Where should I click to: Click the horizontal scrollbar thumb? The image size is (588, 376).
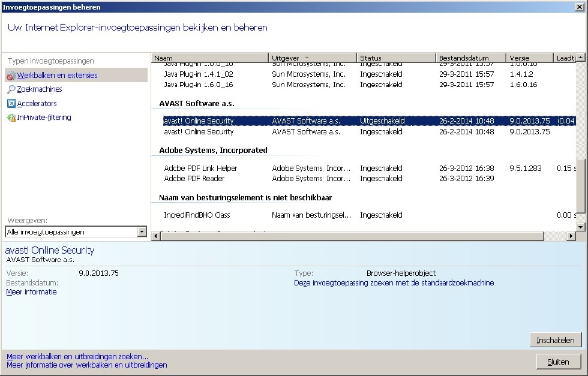tap(352, 236)
